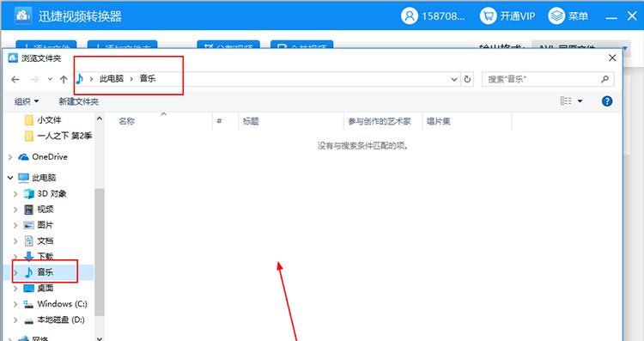Click the OneDrive cloud icon
The height and width of the screenshot is (341, 644).
pyautogui.click(x=23, y=157)
